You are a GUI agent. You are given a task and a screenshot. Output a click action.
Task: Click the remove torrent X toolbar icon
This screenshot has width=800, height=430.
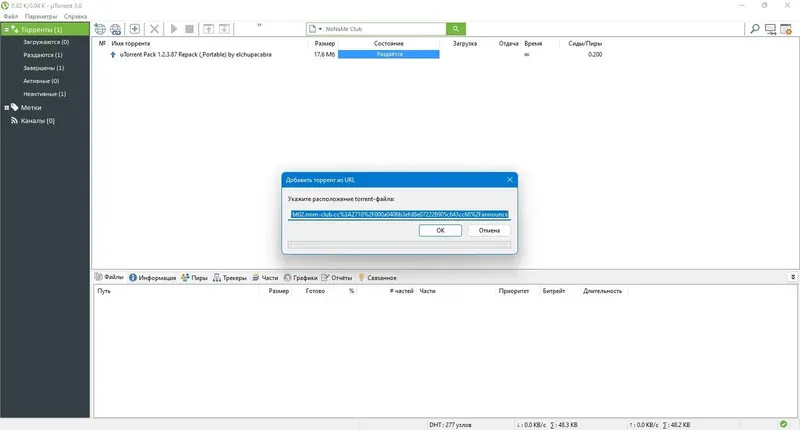click(154, 29)
